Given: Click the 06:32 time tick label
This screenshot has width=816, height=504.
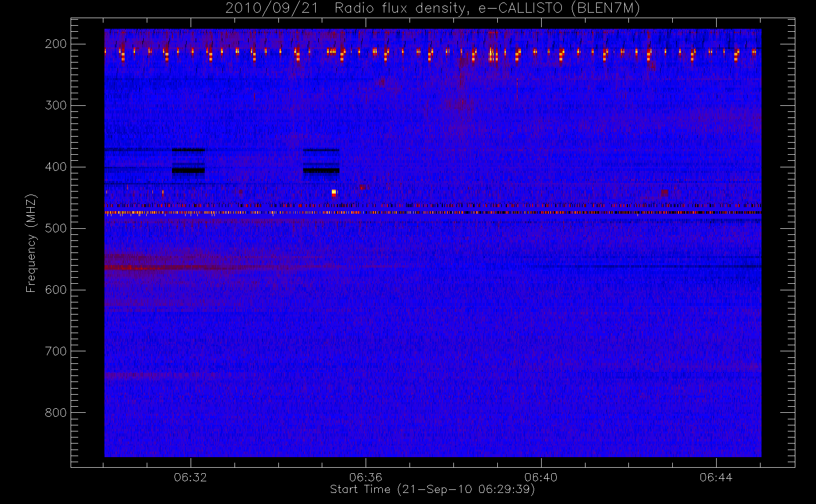Looking at the screenshot, I should [191, 477].
